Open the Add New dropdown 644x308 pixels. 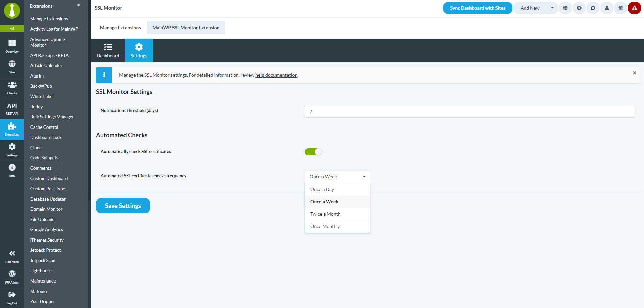pyautogui.click(x=536, y=8)
